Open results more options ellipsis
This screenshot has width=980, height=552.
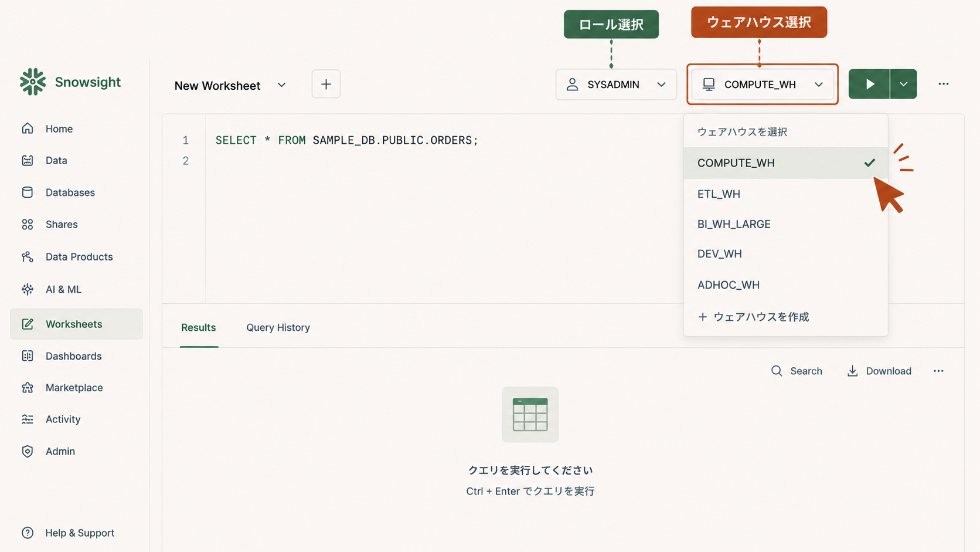[x=938, y=371]
